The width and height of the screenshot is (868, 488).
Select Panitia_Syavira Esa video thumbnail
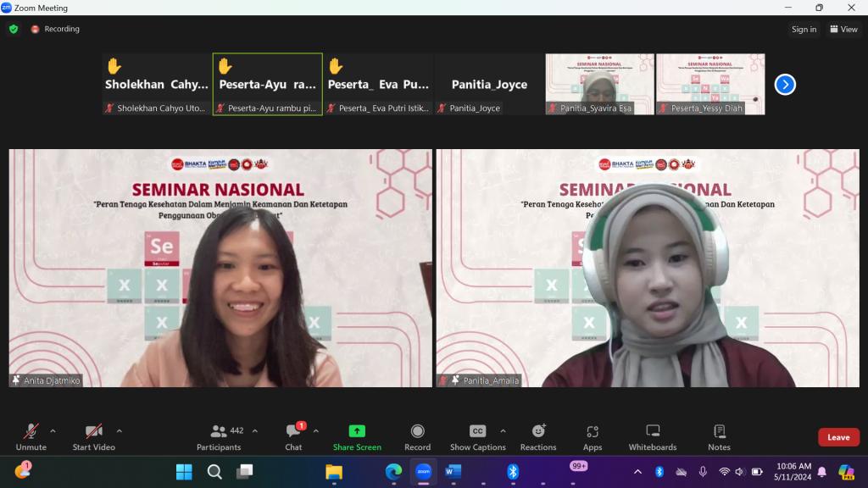pos(599,84)
